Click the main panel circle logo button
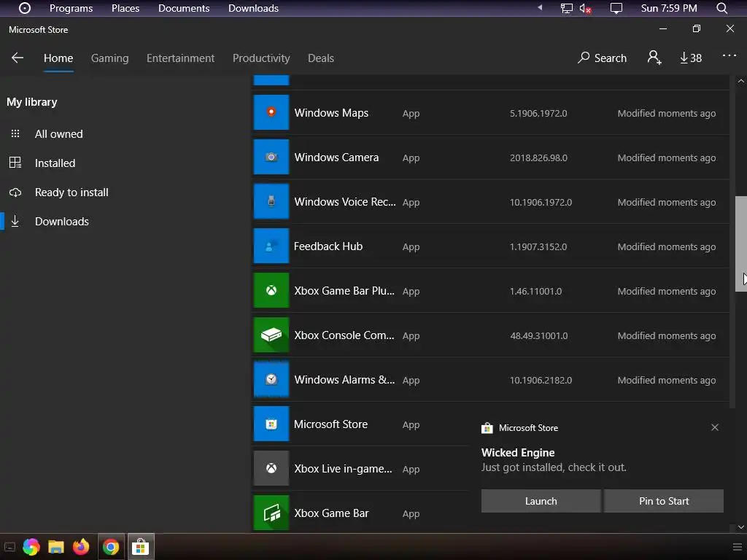The image size is (747, 560). 24,8
